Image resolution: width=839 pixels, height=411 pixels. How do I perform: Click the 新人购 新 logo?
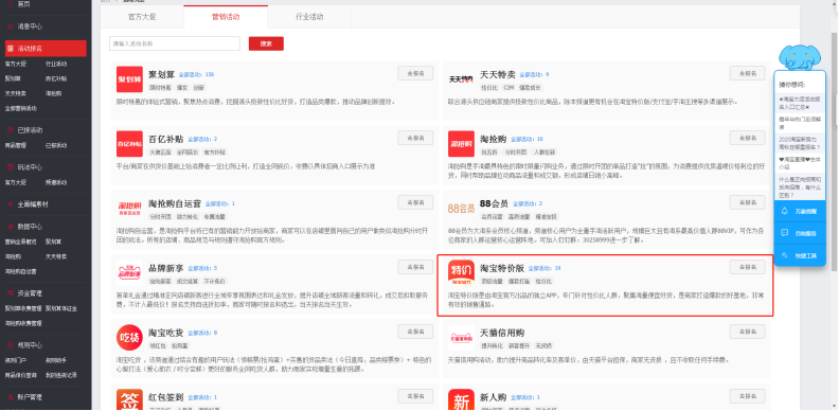[461, 400]
